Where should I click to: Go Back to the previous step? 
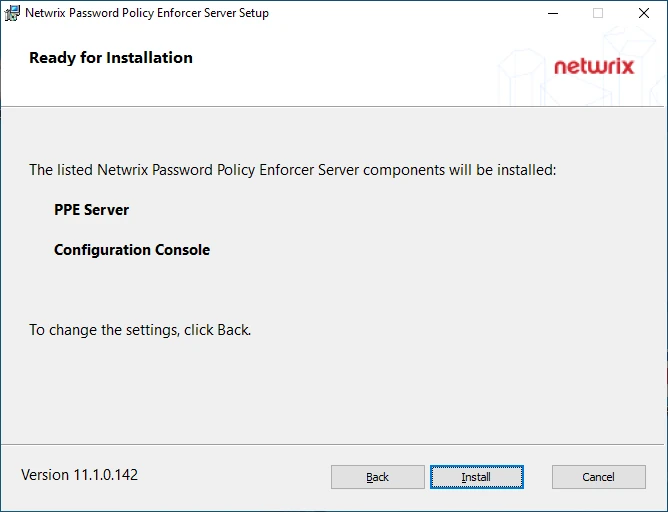[x=377, y=477]
